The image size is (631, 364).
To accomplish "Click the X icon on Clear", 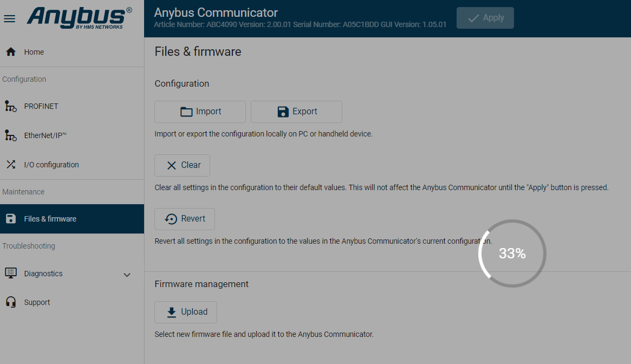I will click(x=172, y=166).
